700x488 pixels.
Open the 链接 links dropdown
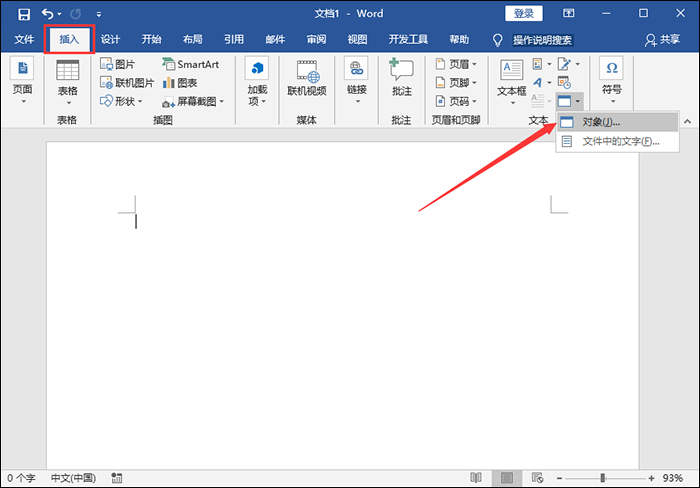pyautogui.click(x=357, y=81)
